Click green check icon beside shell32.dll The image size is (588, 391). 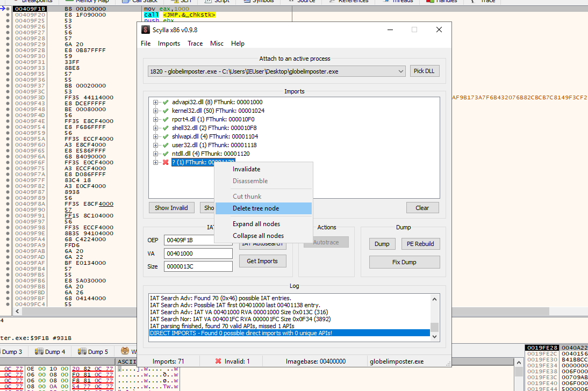(166, 128)
